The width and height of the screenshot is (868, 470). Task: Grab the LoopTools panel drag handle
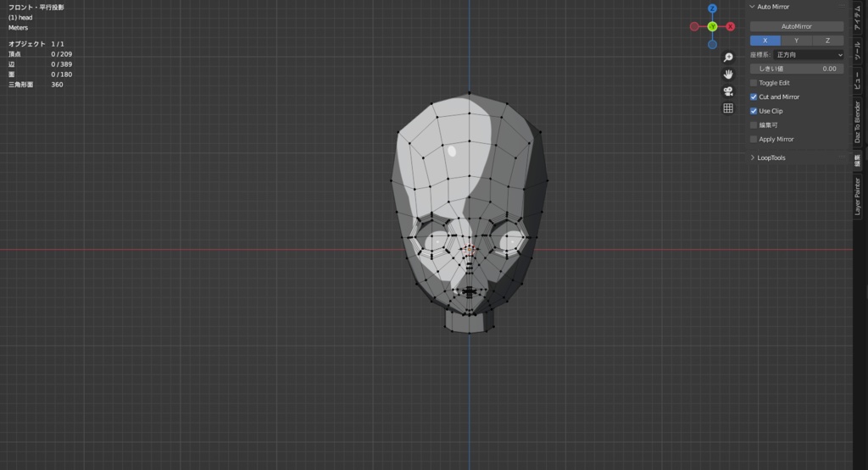click(x=842, y=158)
